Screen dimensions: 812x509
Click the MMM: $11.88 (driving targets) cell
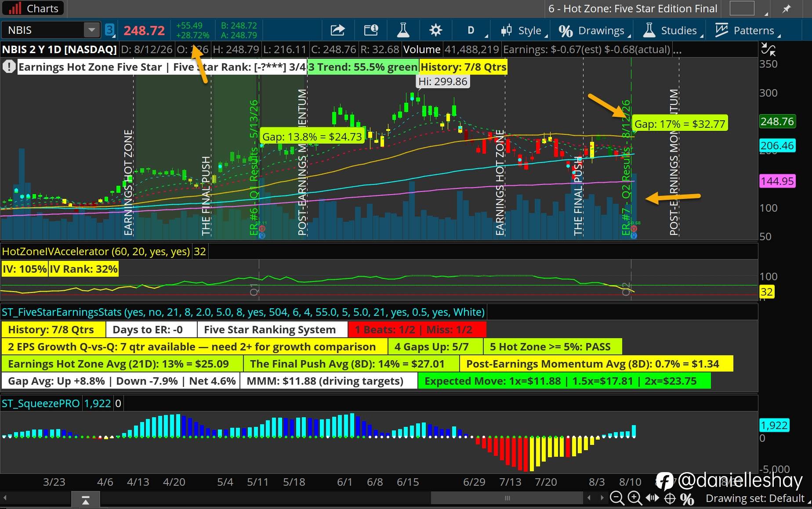(x=329, y=381)
